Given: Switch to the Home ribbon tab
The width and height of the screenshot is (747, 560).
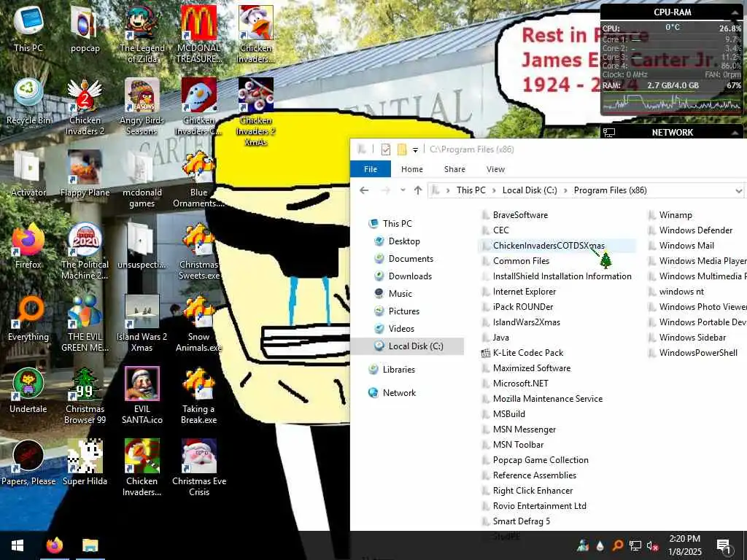Looking at the screenshot, I should coord(411,169).
